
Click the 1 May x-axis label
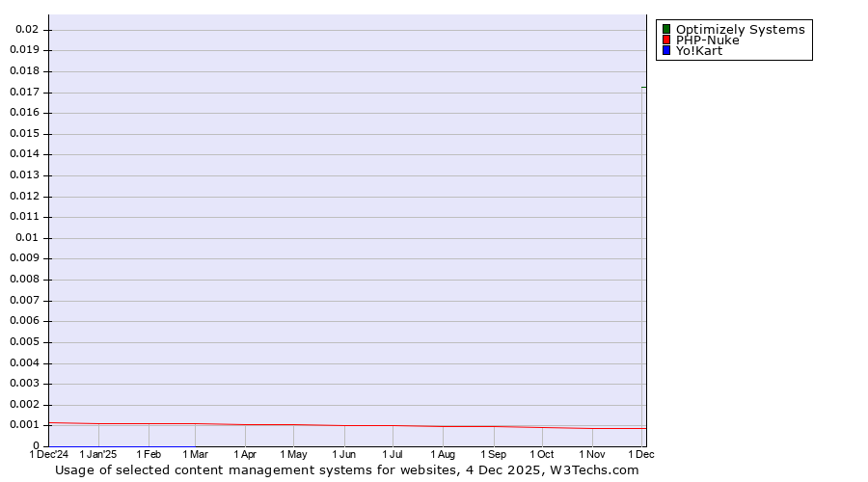(294, 454)
